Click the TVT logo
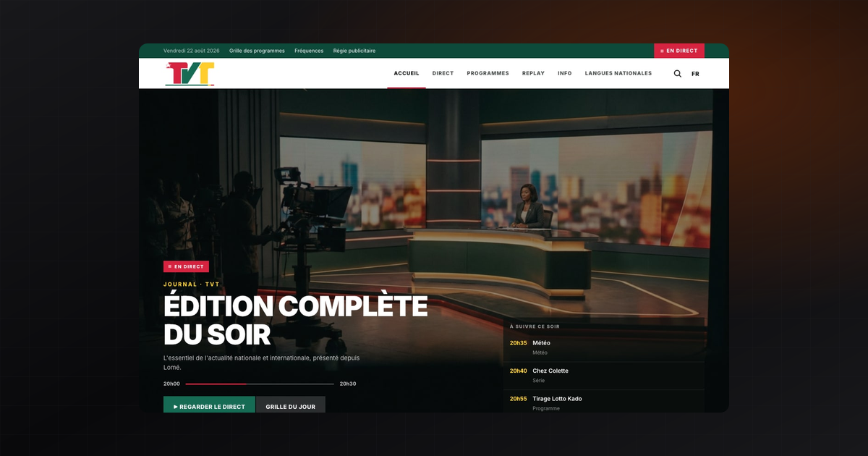The image size is (868, 456). click(x=190, y=74)
